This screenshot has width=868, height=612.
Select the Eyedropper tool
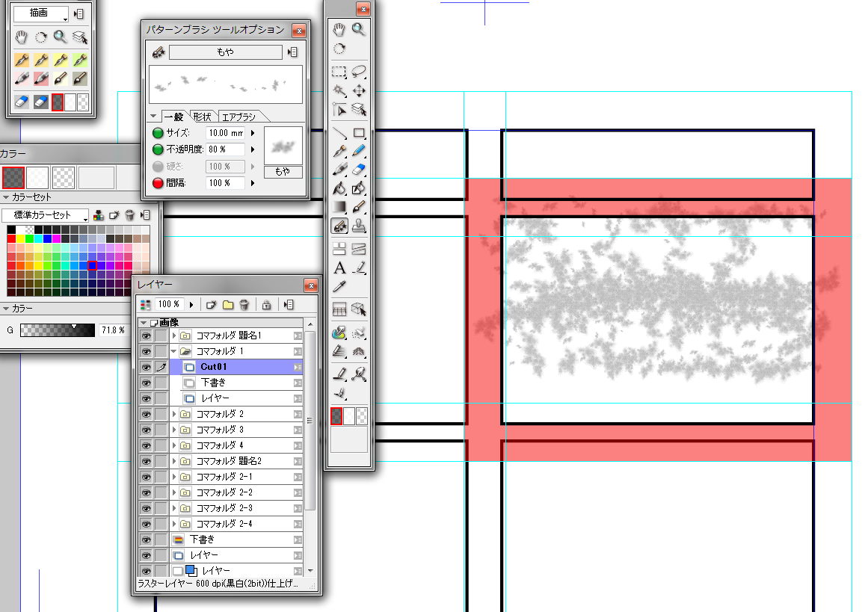coord(339,287)
